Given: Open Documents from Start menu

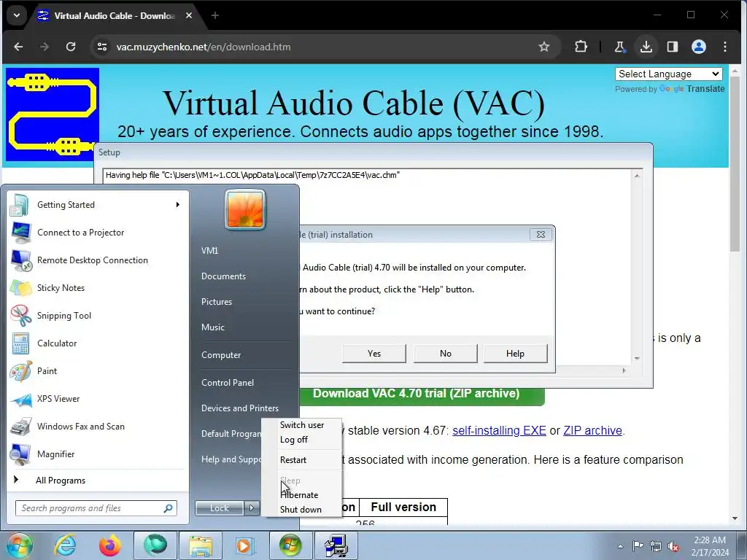Looking at the screenshot, I should (223, 276).
